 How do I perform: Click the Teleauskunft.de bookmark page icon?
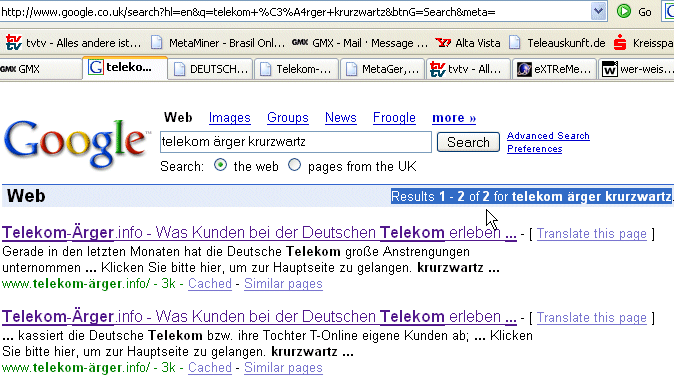point(515,43)
